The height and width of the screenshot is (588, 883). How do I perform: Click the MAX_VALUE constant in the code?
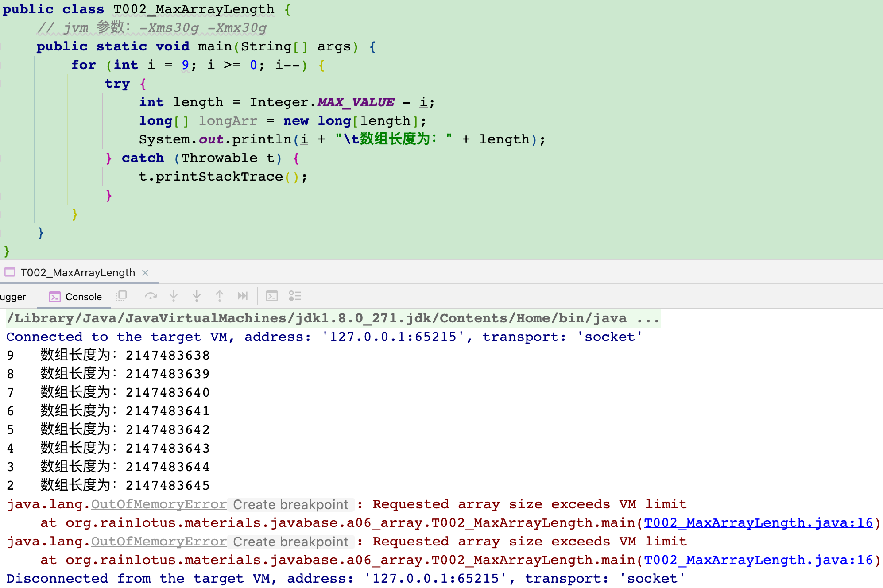click(x=356, y=102)
